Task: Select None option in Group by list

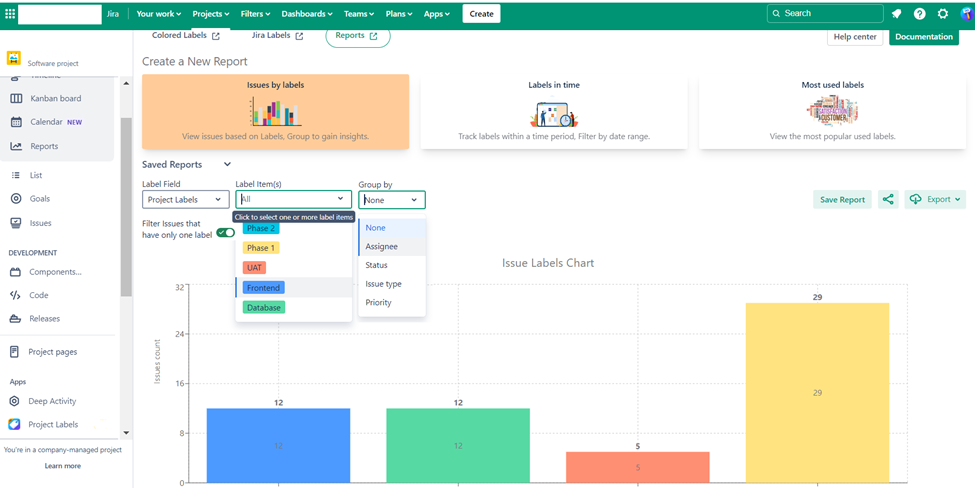Action: click(x=392, y=228)
